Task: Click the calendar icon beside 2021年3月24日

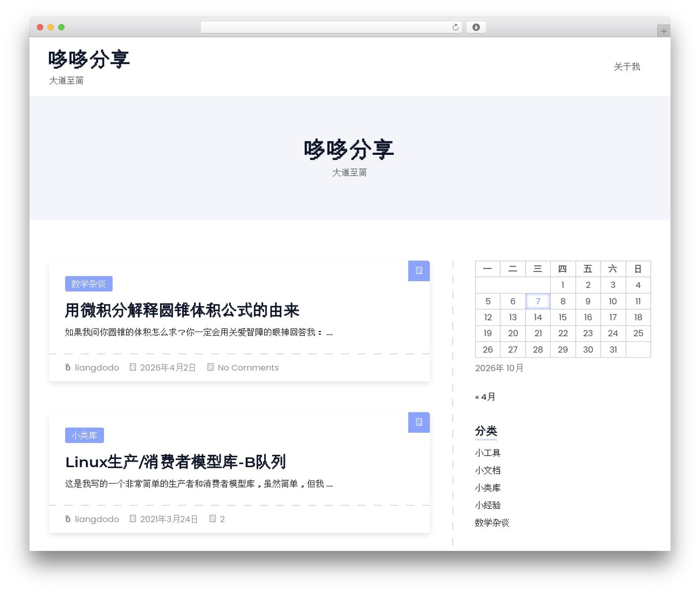Action: click(x=132, y=519)
